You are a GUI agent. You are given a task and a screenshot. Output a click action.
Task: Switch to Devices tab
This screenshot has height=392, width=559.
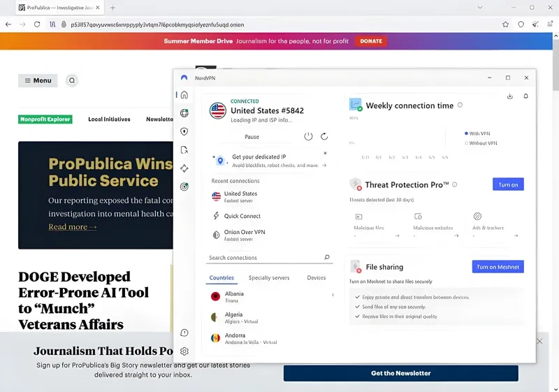[x=317, y=277]
